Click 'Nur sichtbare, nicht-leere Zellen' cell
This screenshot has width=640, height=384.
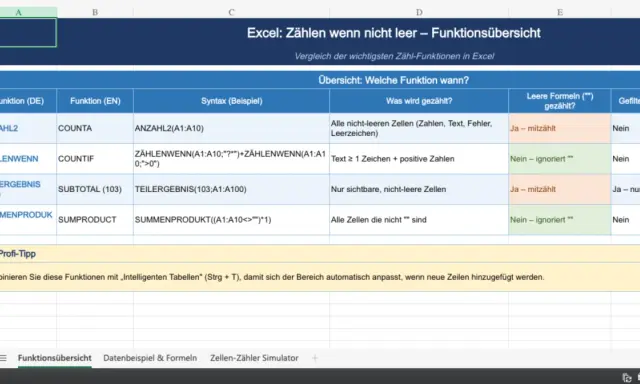419,189
